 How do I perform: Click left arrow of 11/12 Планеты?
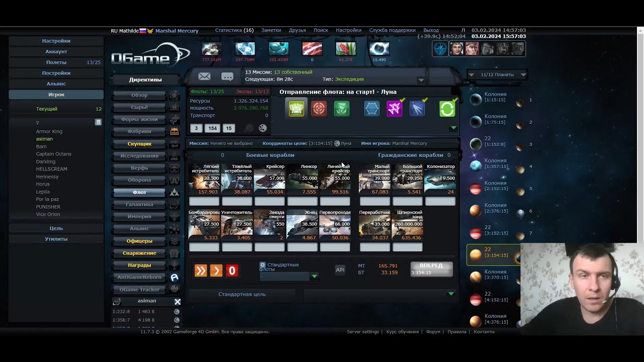pyautogui.click(x=471, y=74)
